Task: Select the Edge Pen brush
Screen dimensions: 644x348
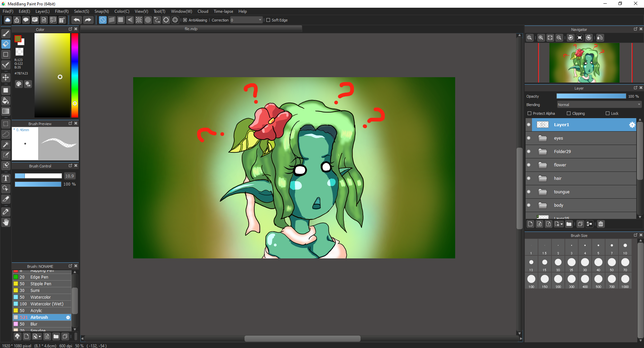Action: coord(42,277)
